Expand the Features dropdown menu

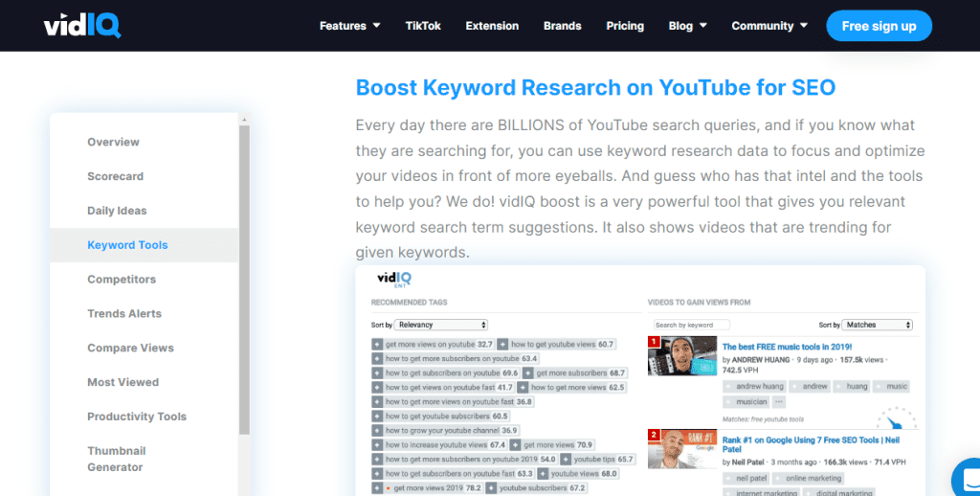tap(350, 26)
